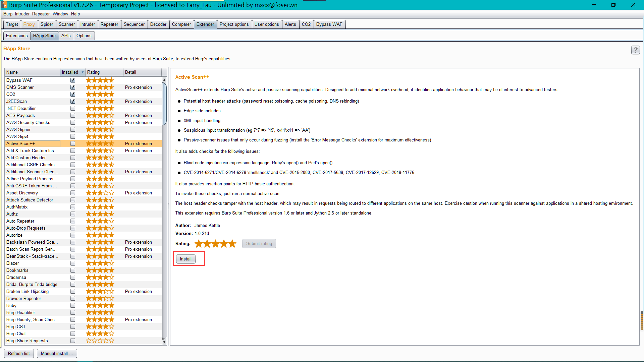This screenshot has height=362, width=644.
Task: Click the star rating of Active Scan++ row
Action: point(100,143)
